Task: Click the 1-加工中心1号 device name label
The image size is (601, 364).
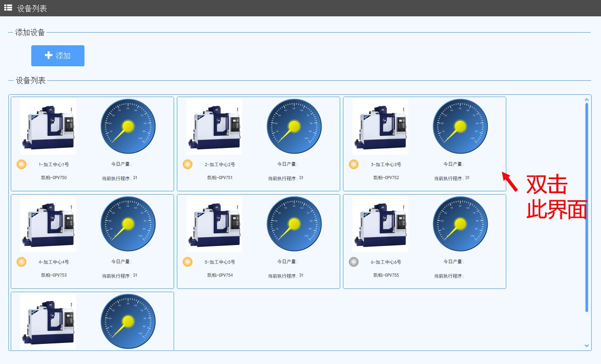Action: [x=54, y=164]
